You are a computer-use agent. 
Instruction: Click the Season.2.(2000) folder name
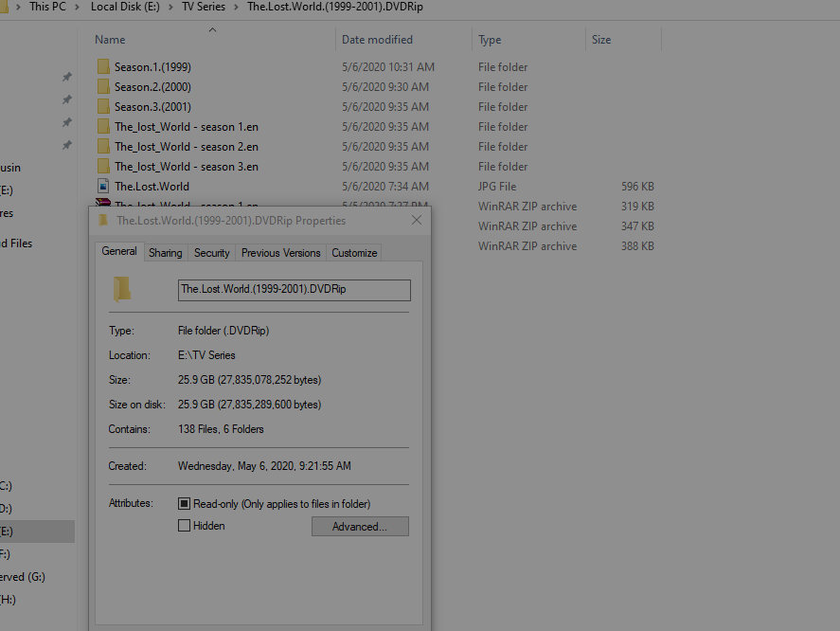[152, 87]
